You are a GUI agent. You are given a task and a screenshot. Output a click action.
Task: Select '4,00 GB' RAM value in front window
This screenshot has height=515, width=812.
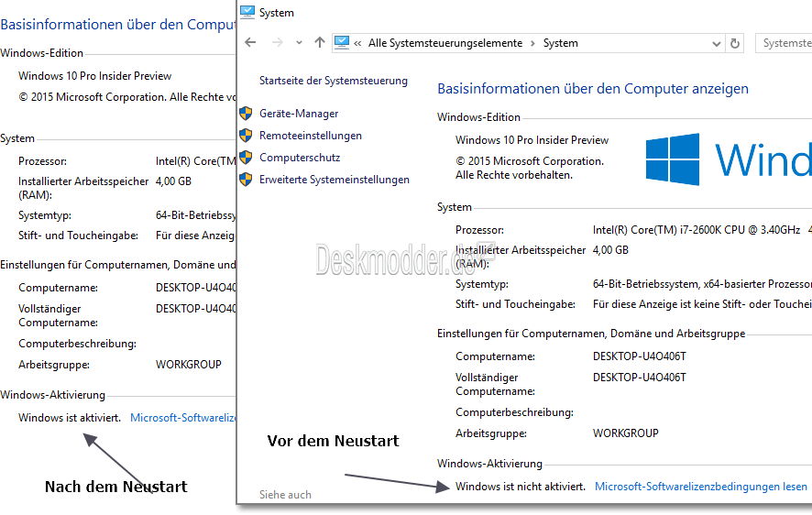pyautogui.click(x=610, y=250)
